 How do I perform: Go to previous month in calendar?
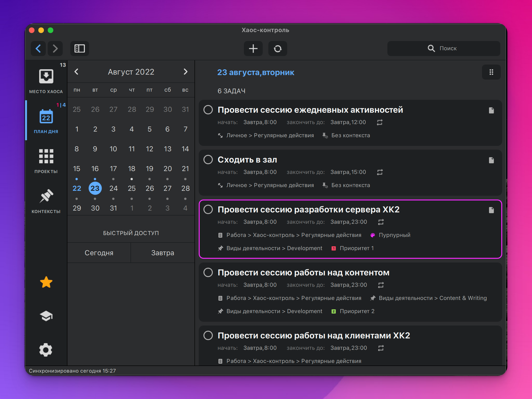77,72
